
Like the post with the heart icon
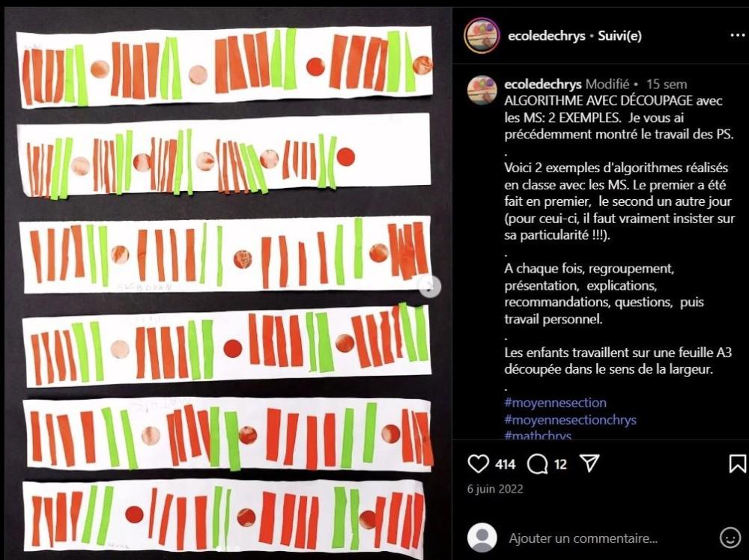478,463
